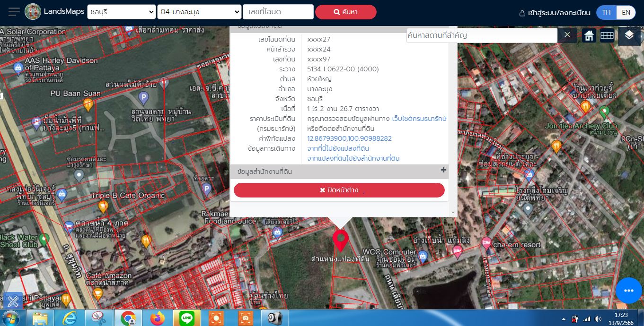The image size is (644, 326).
Task: Switch the language to EN
Action: [626, 12]
